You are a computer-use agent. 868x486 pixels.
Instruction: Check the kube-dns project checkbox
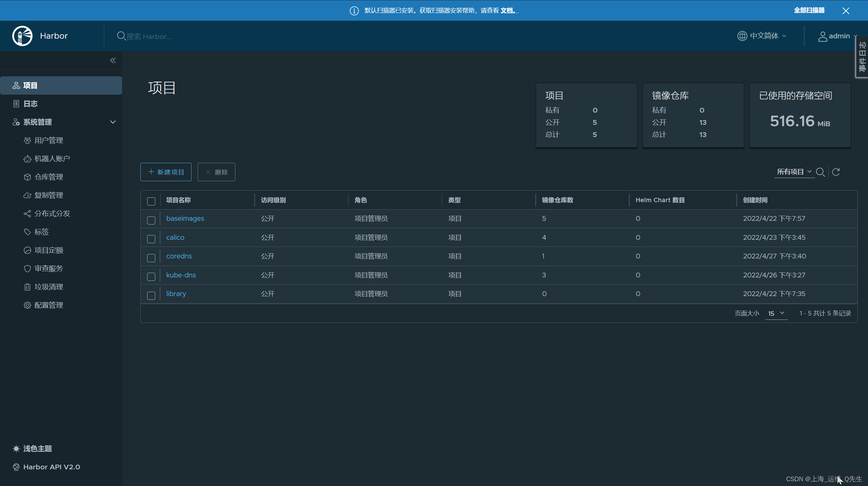[151, 276]
